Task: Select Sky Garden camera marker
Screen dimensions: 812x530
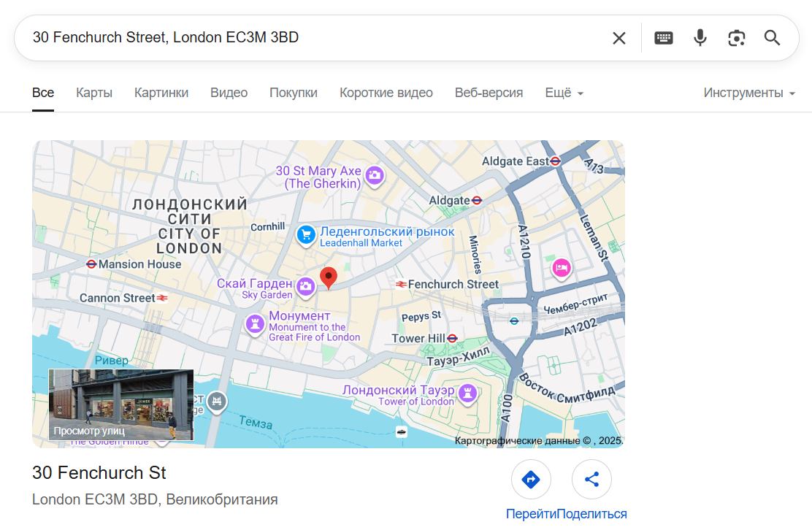Action: coord(306,287)
